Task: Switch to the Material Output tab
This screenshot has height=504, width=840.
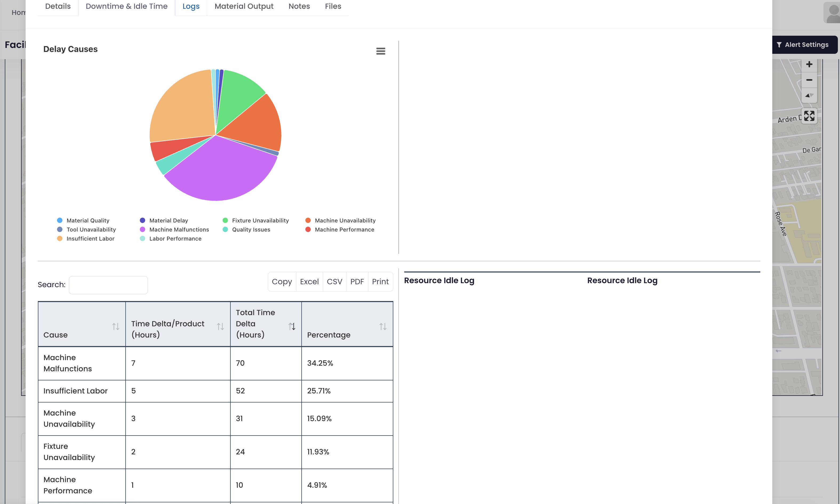Action: (244, 6)
